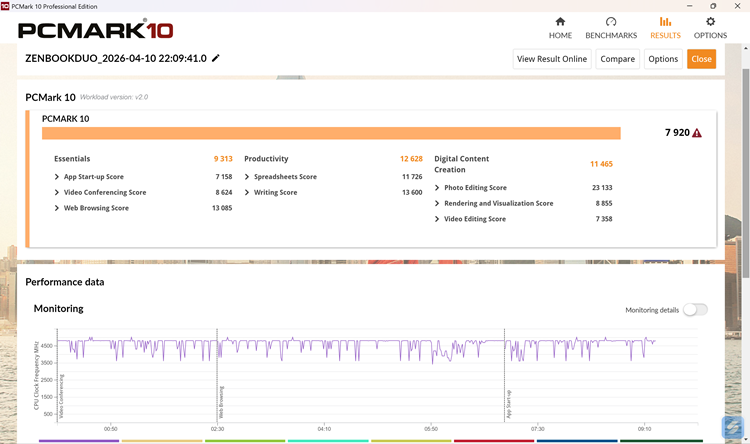This screenshot has height=444, width=750.
Task: Click the Spreadsheets value 11 726
Action: point(412,177)
